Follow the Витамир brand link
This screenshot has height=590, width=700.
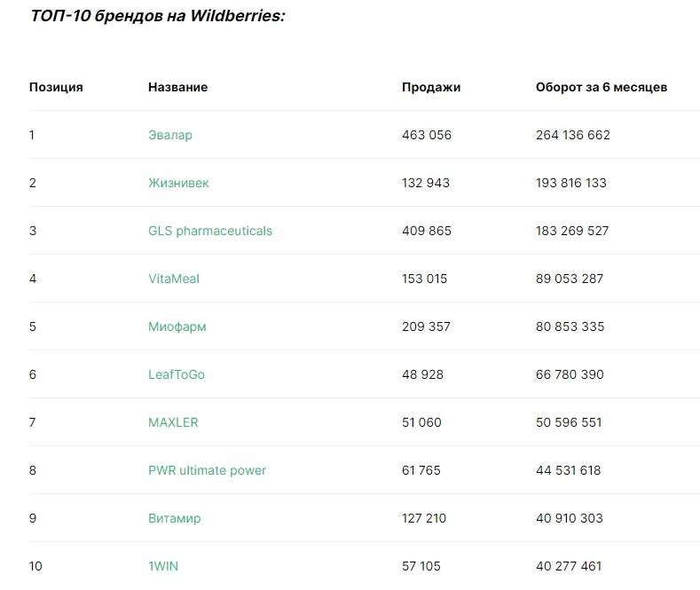pyautogui.click(x=175, y=518)
